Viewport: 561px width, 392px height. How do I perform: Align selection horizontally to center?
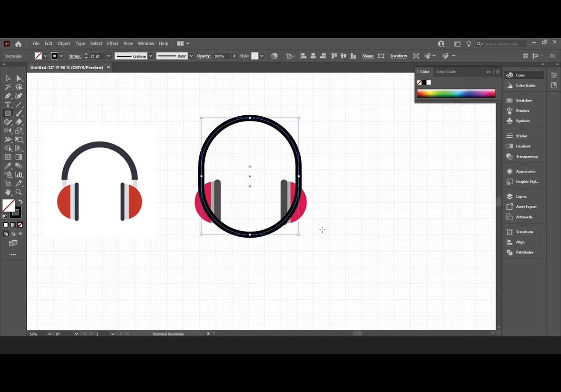pyautogui.click(x=313, y=56)
